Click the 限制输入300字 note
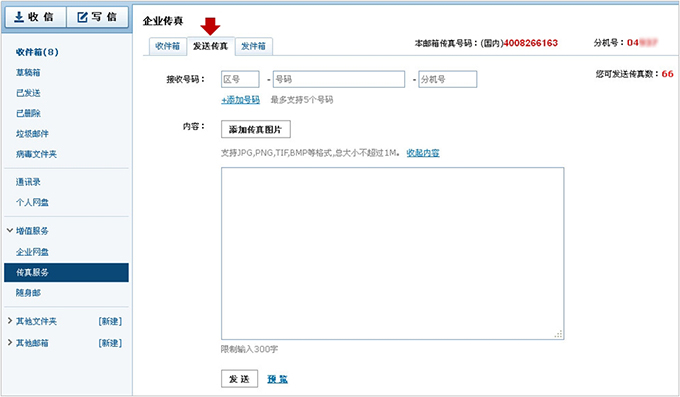Image resolution: width=680 pixels, height=397 pixels. (249, 349)
